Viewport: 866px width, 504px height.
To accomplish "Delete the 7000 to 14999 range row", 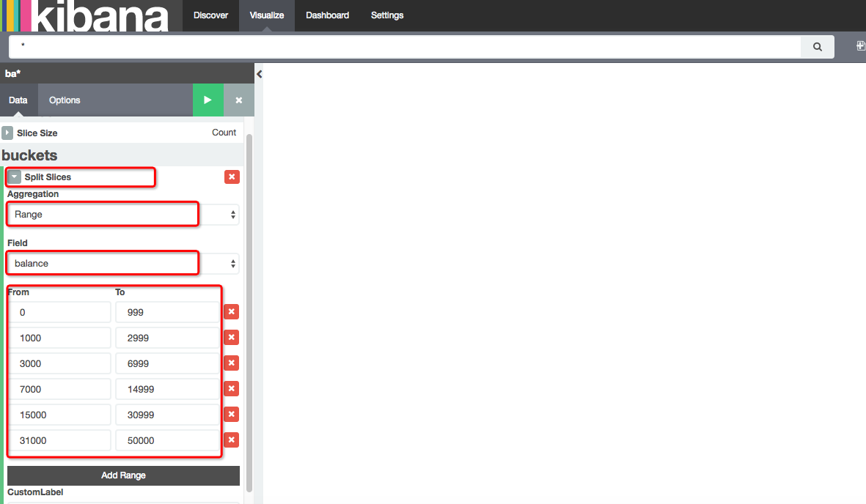I will pyautogui.click(x=231, y=389).
